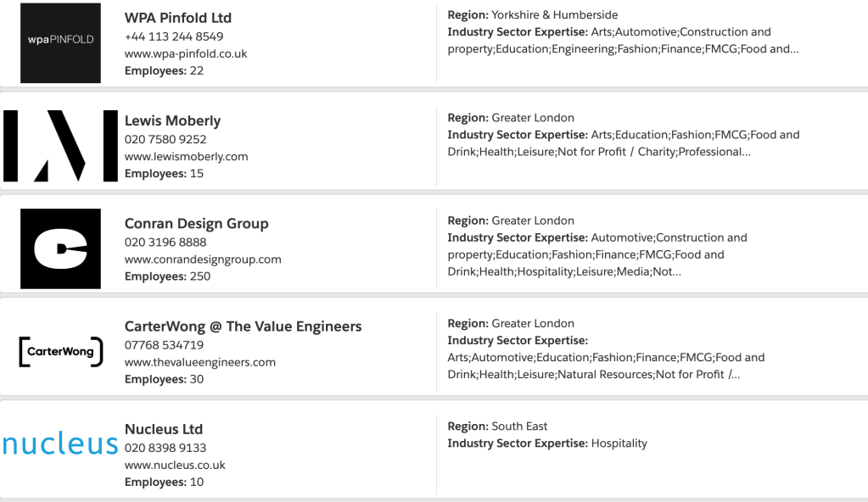
Task: Visit www.nucleus.co.uk website link
Action: 175,465
